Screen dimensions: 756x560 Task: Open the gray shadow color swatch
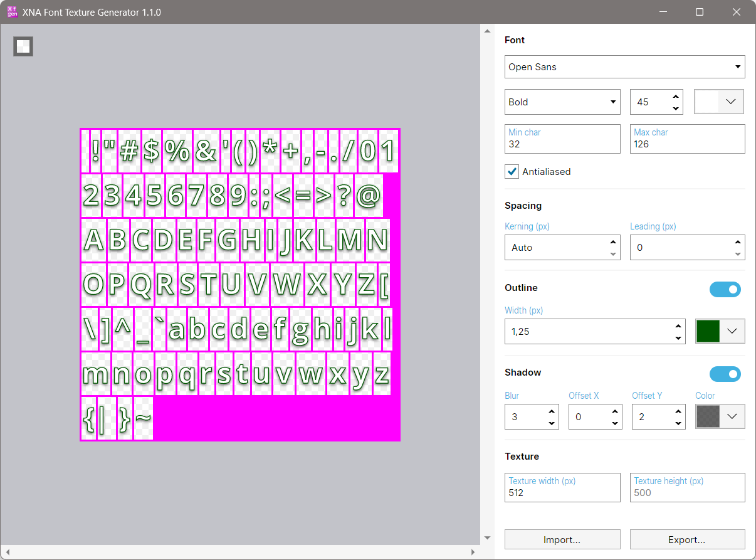(x=720, y=416)
